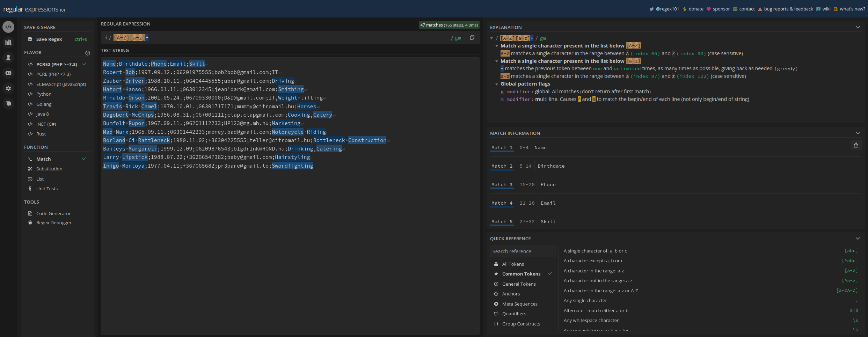The width and height of the screenshot is (868, 337).
Task: Open the community chat icon in sidebar
Action: [x=8, y=104]
